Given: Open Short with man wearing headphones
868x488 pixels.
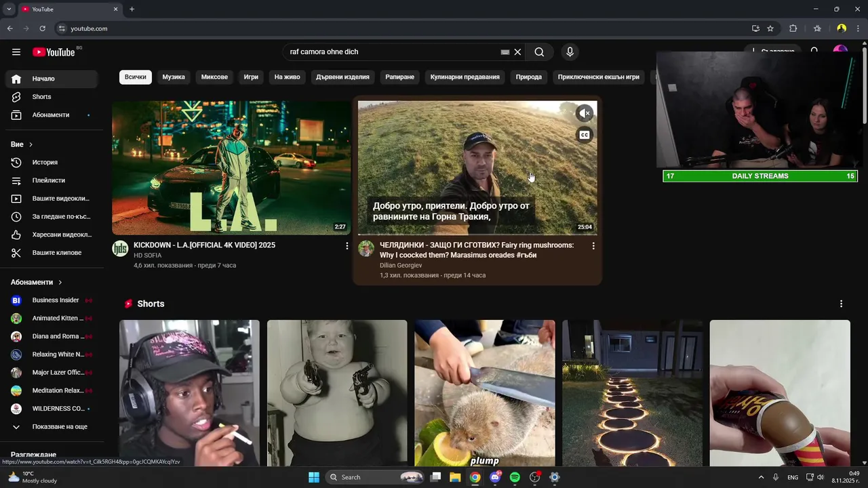Looking at the screenshot, I should coord(189,393).
